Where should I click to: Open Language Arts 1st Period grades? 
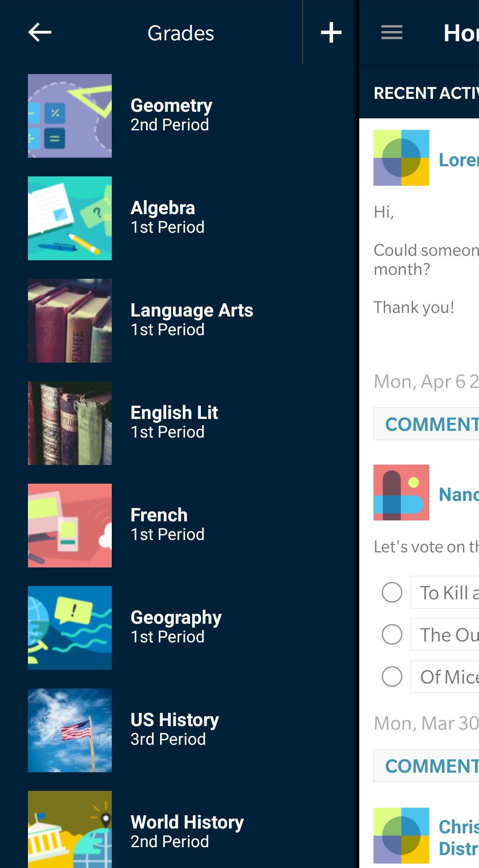[192, 320]
